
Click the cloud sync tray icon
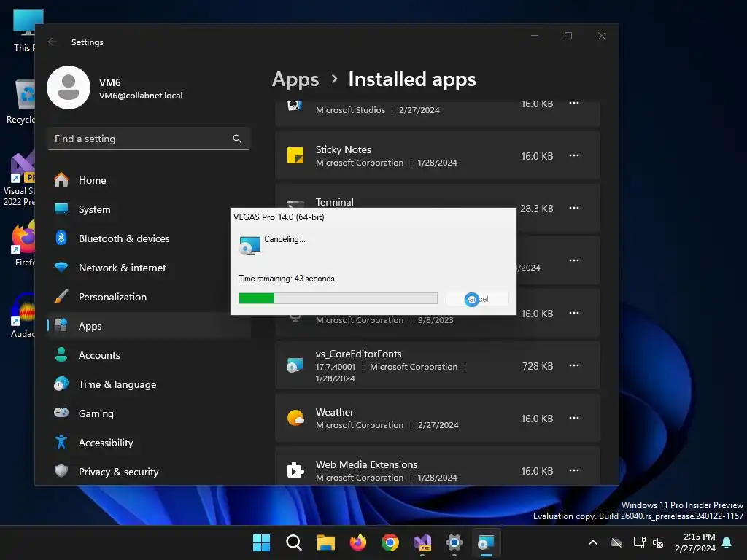click(x=616, y=542)
